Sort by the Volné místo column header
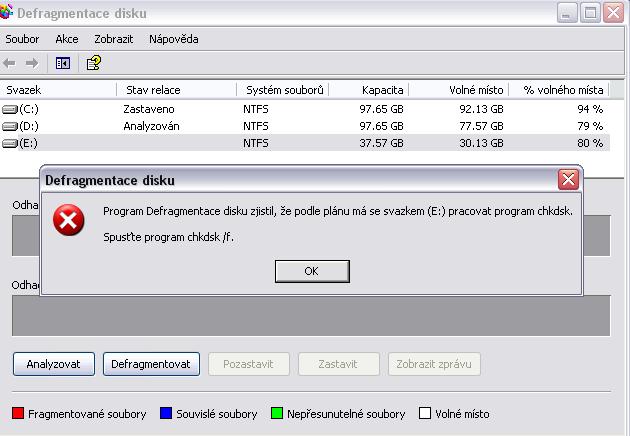 click(458, 90)
